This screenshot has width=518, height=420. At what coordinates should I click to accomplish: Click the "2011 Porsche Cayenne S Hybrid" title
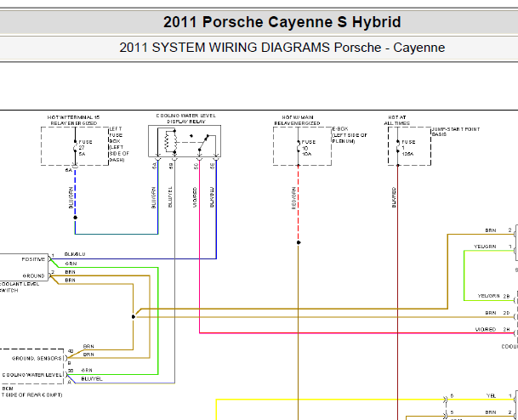(282, 22)
